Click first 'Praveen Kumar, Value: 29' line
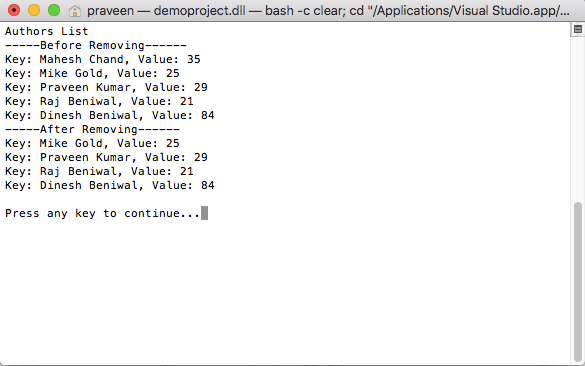Viewport: 585px width, 366px height. pos(106,87)
